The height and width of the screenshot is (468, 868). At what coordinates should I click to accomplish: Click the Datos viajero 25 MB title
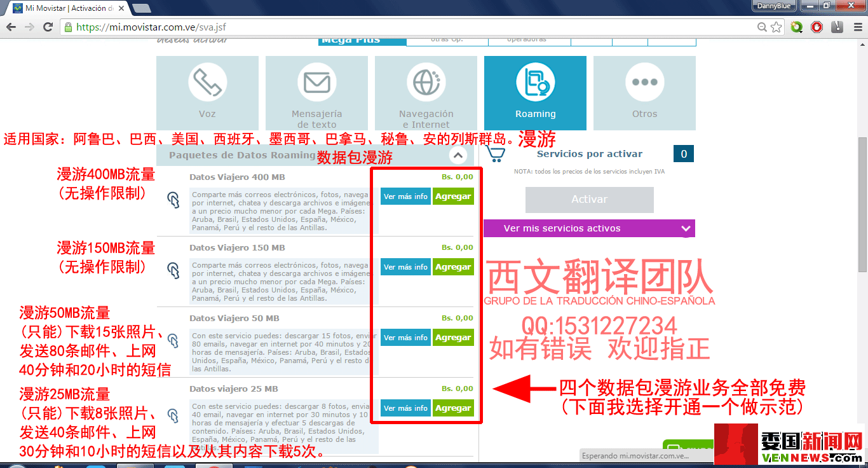coord(234,389)
